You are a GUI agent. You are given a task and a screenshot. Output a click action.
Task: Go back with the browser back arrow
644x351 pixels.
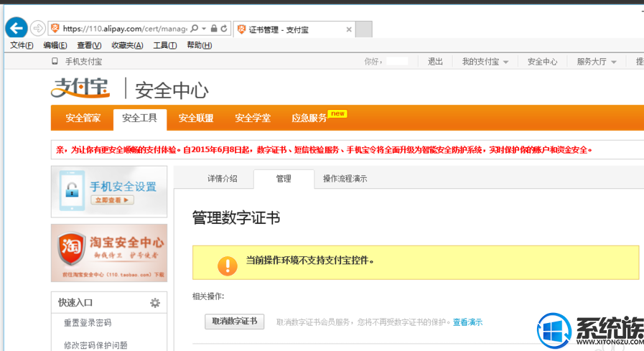(17, 28)
